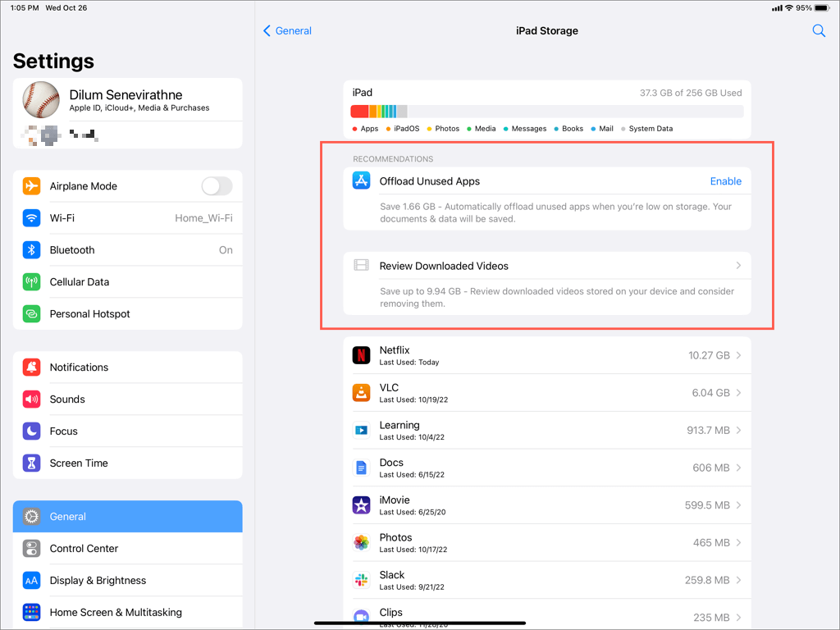840x630 pixels.
Task: Tap '37.3 GB of 256 GB Used'
Action: click(x=691, y=93)
